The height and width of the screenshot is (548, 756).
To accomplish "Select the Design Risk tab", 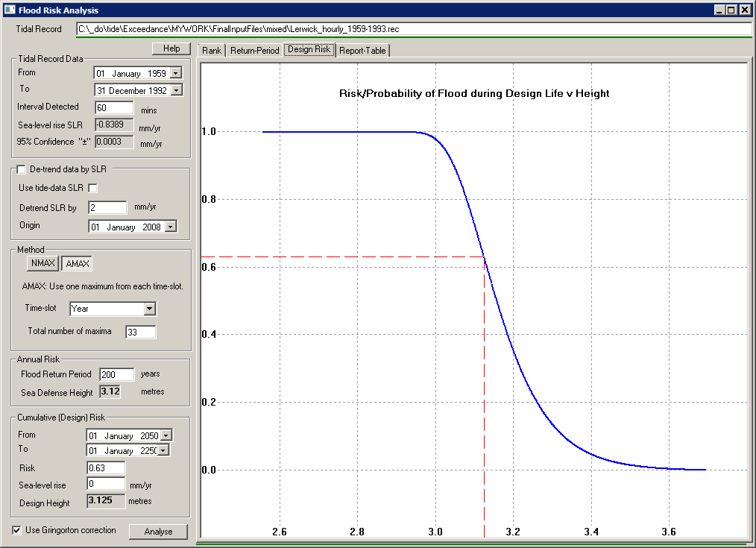I will pyautogui.click(x=309, y=49).
